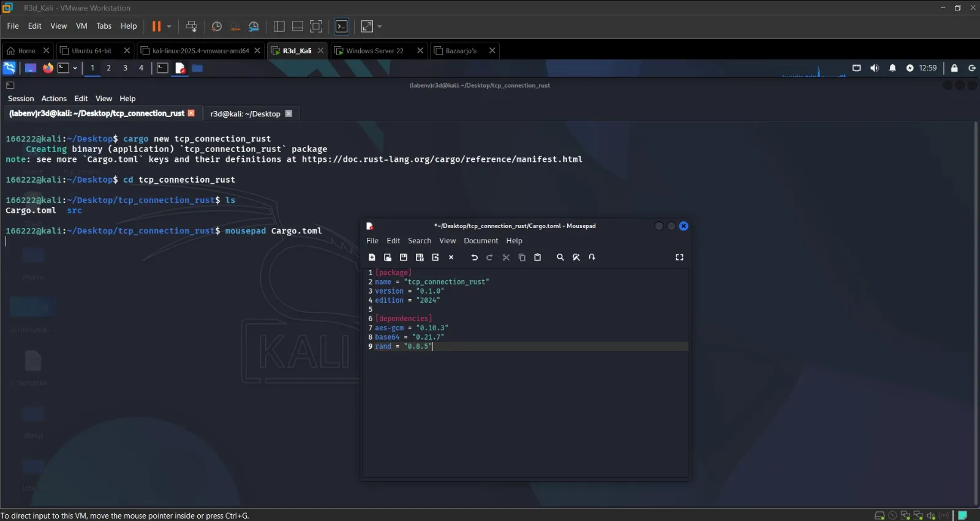Image resolution: width=980 pixels, height=521 pixels.
Task: Open Mousepad Search menu
Action: click(x=420, y=241)
